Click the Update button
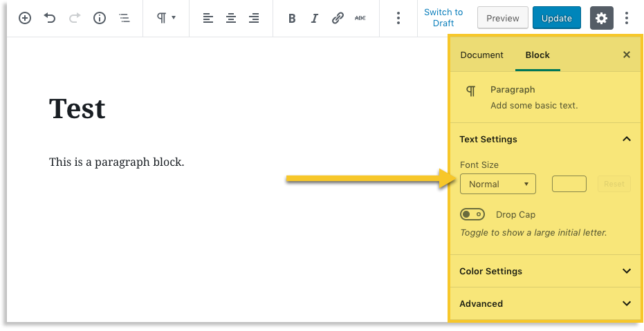This screenshot has height=331, width=644. point(556,18)
